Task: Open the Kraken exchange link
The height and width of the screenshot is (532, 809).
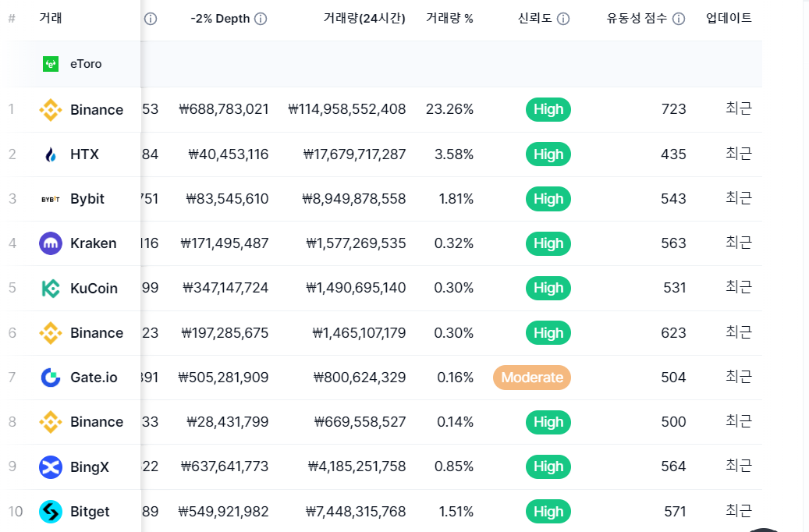Action: (94, 243)
